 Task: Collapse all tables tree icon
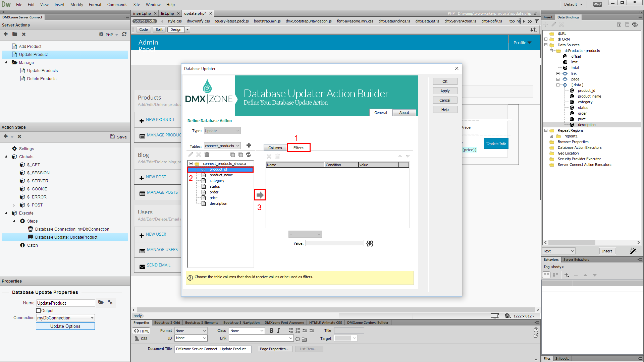pos(240,155)
